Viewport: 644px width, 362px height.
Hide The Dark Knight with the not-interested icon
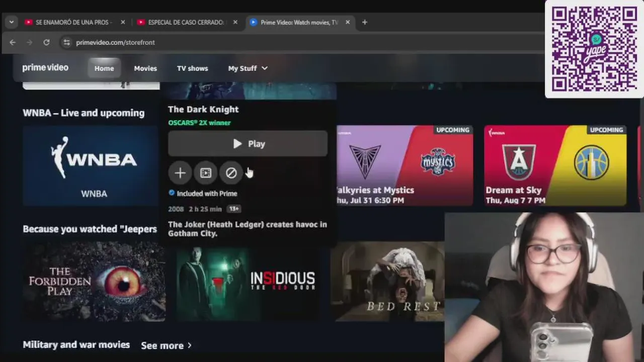[x=231, y=173]
